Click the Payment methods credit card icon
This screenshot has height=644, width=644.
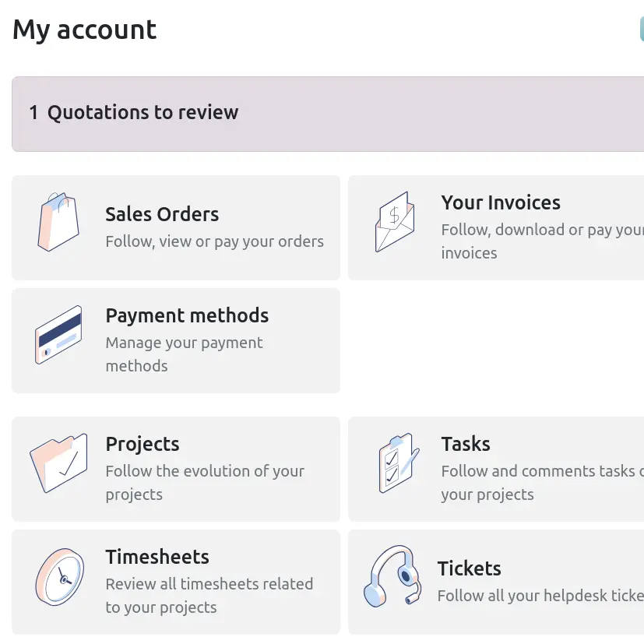click(x=58, y=335)
